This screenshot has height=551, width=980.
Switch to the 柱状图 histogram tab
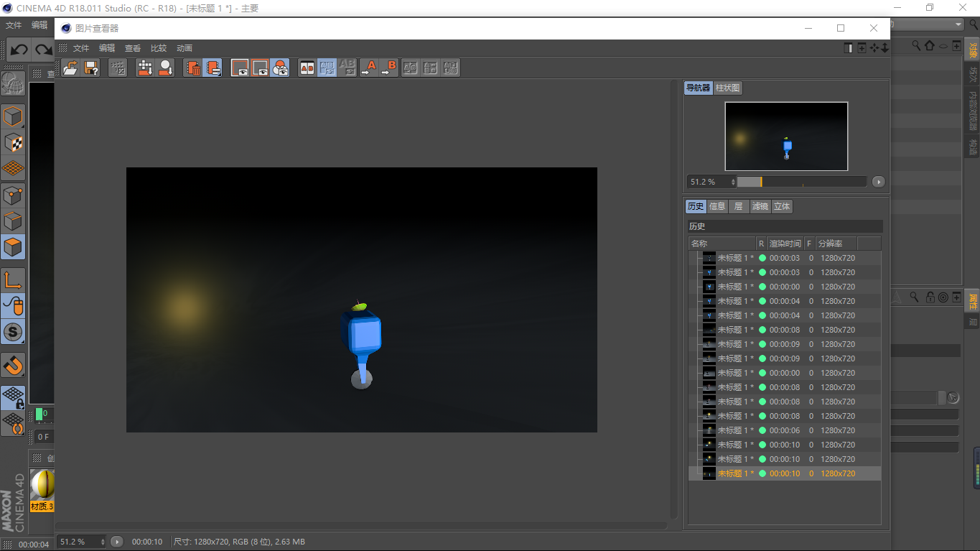click(x=727, y=88)
